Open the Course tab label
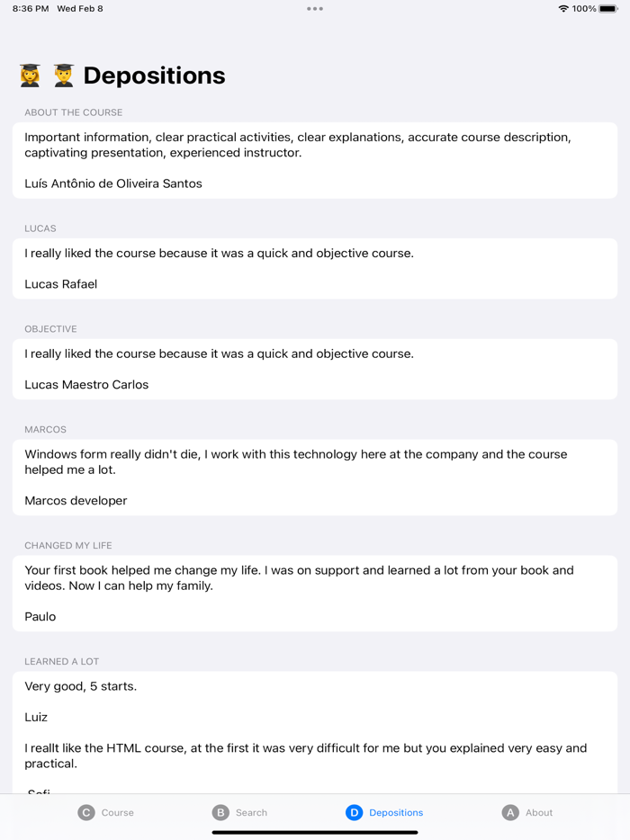This screenshot has height=840, width=630. point(117,812)
